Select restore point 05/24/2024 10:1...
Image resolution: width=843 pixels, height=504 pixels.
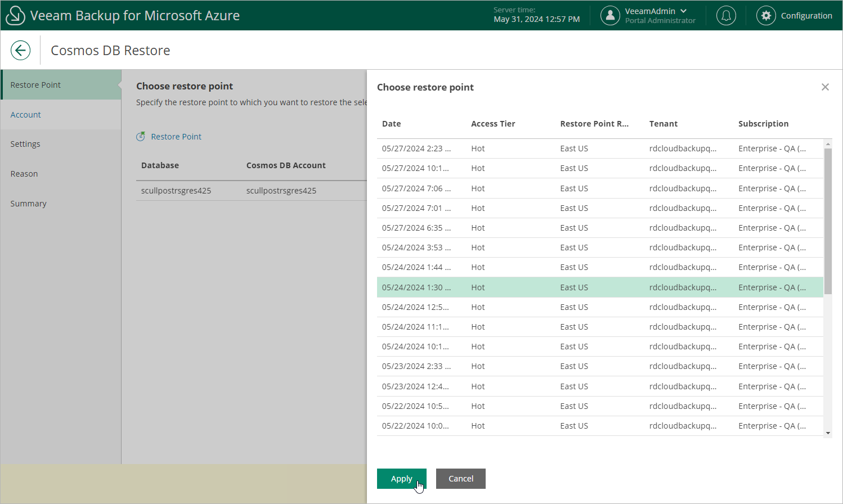[600, 346]
